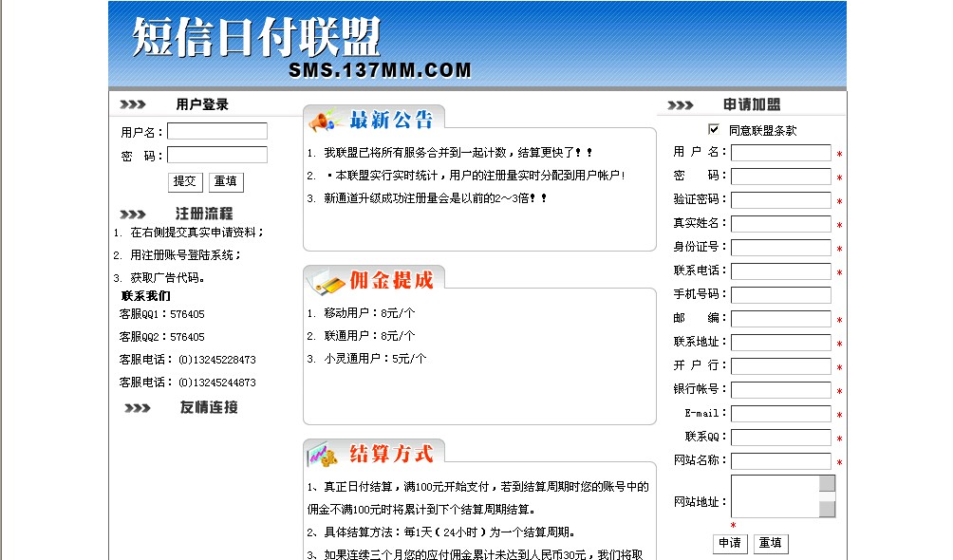Image resolution: width=953 pixels, height=560 pixels.
Task: Click the 联通用户：8元/个 line
Action: (369, 336)
